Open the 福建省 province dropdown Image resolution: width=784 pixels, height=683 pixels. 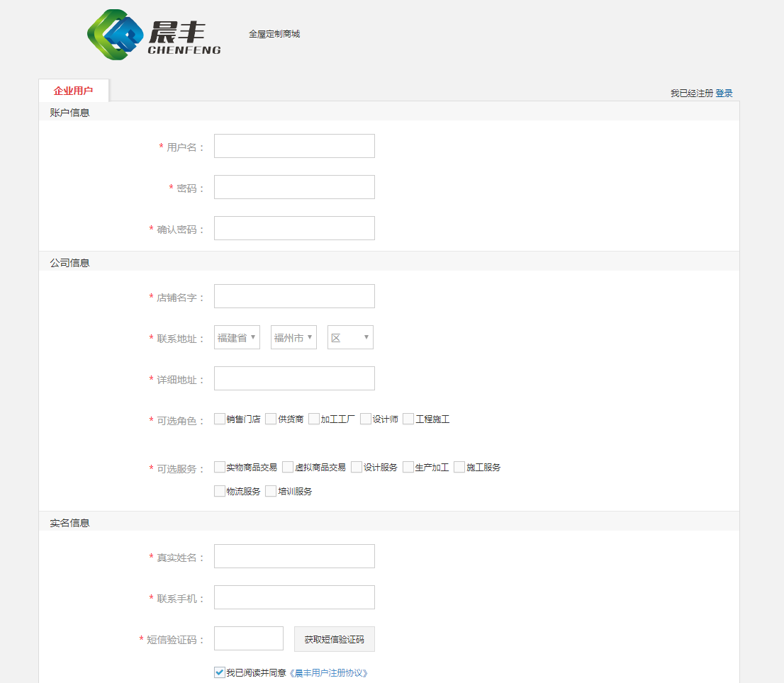[x=236, y=337]
